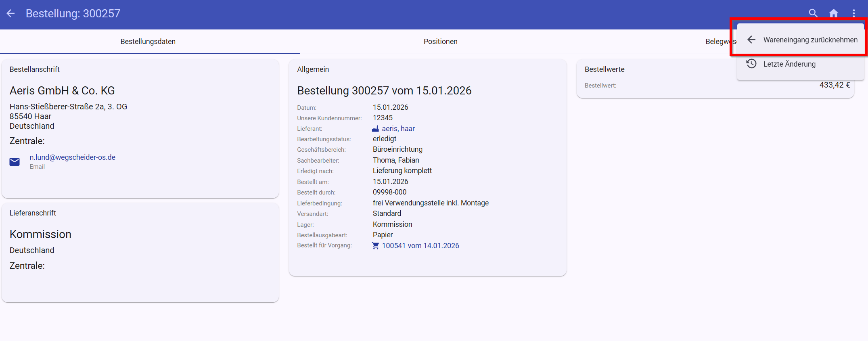Choose Letzte Änderung menu entry
Viewport: 868px width, 341px height.
789,64
